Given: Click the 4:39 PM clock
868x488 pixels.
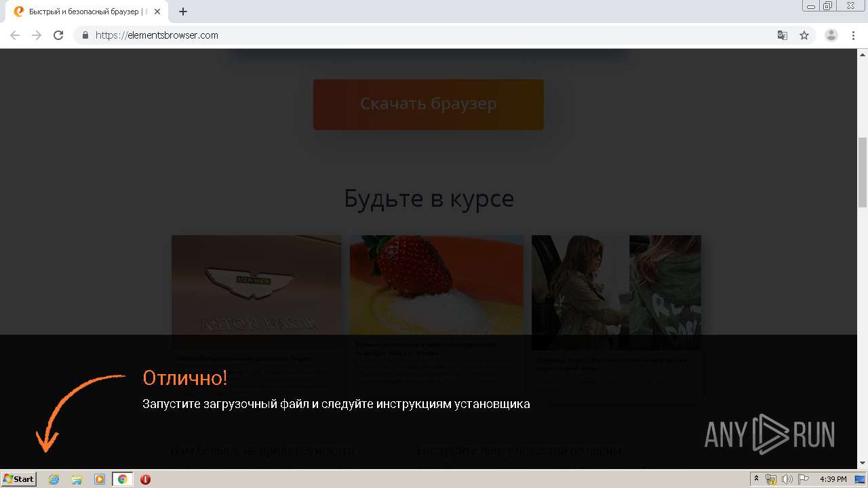Looking at the screenshot, I should coord(833,479).
